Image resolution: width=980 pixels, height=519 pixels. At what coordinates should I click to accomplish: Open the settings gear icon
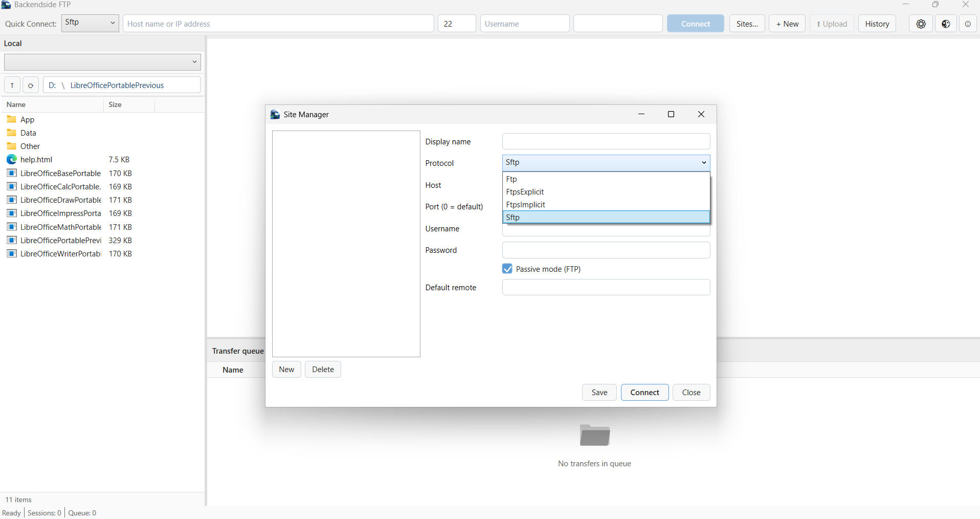click(x=921, y=24)
